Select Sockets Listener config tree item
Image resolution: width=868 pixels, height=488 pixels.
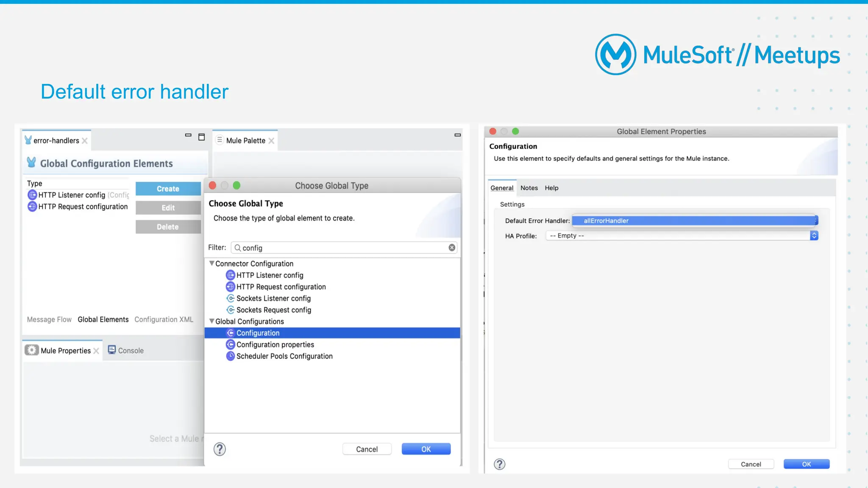click(273, 298)
